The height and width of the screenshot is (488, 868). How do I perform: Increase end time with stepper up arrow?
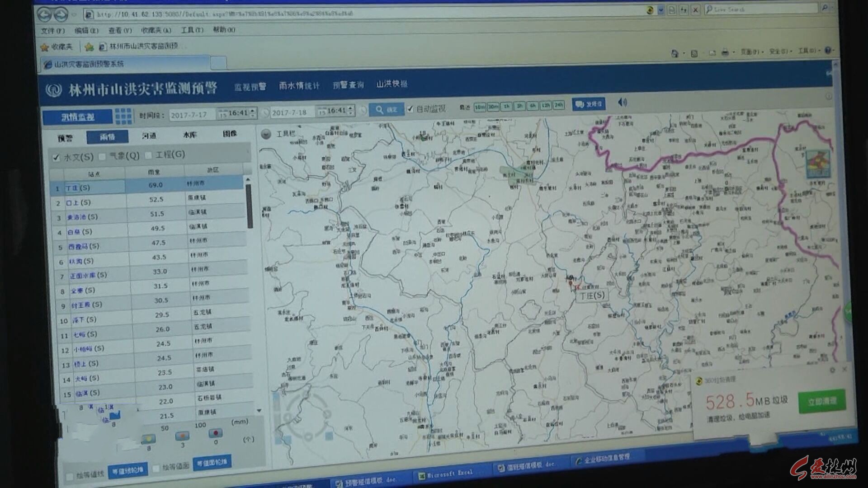coord(350,108)
